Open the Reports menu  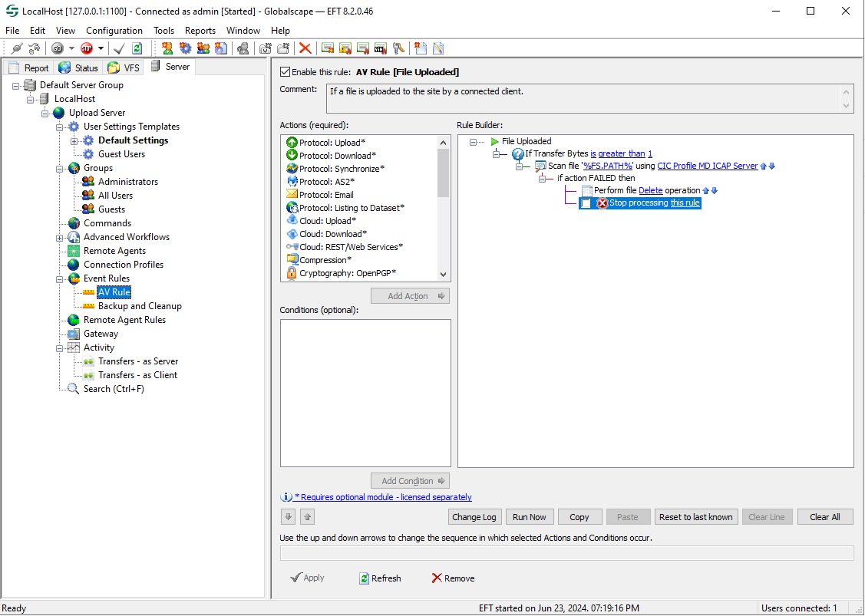point(200,31)
